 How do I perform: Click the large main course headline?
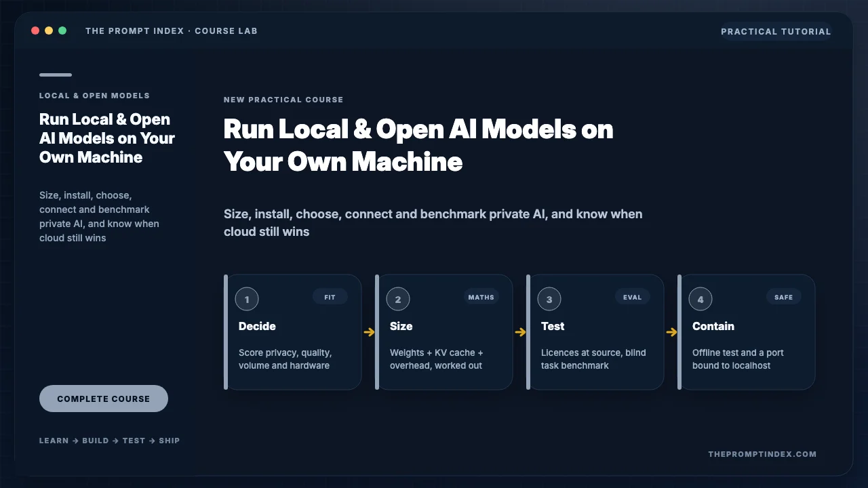click(418, 145)
